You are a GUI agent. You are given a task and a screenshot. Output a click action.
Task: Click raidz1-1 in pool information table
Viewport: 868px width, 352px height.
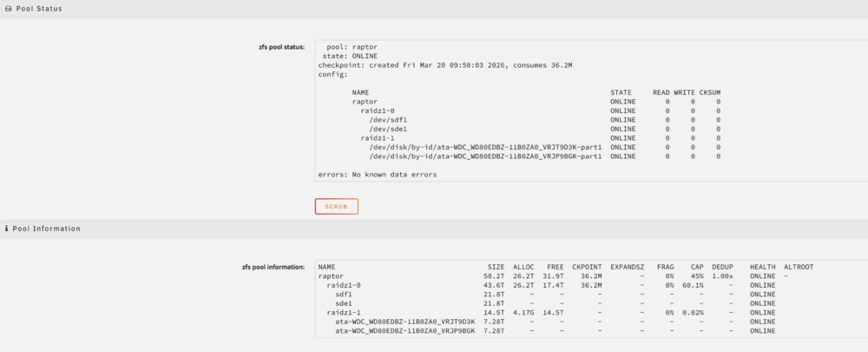tap(344, 313)
